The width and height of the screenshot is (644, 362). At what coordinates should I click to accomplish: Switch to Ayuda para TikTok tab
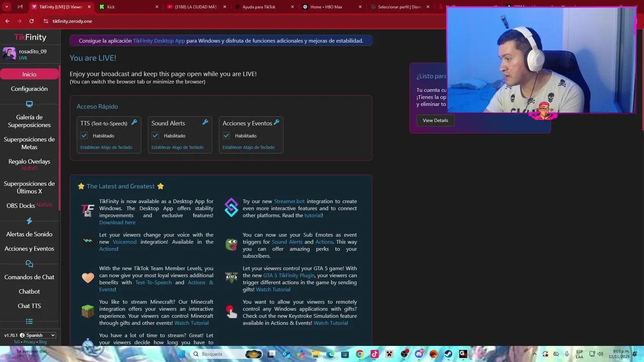(x=264, y=7)
